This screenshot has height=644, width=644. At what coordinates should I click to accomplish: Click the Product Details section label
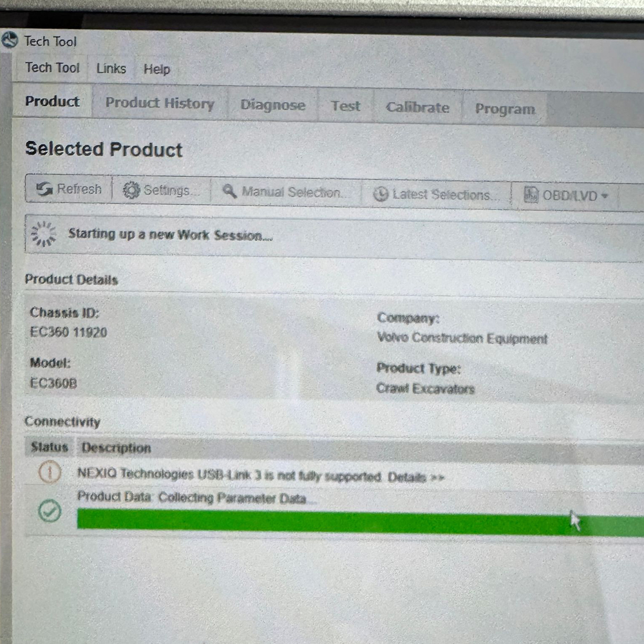click(71, 279)
